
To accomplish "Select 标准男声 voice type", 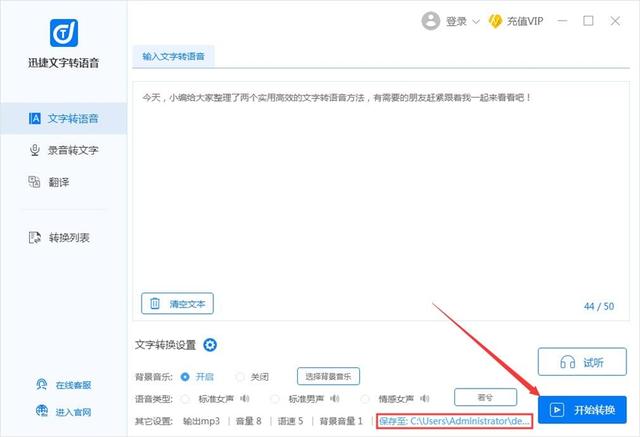I will tap(275, 399).
